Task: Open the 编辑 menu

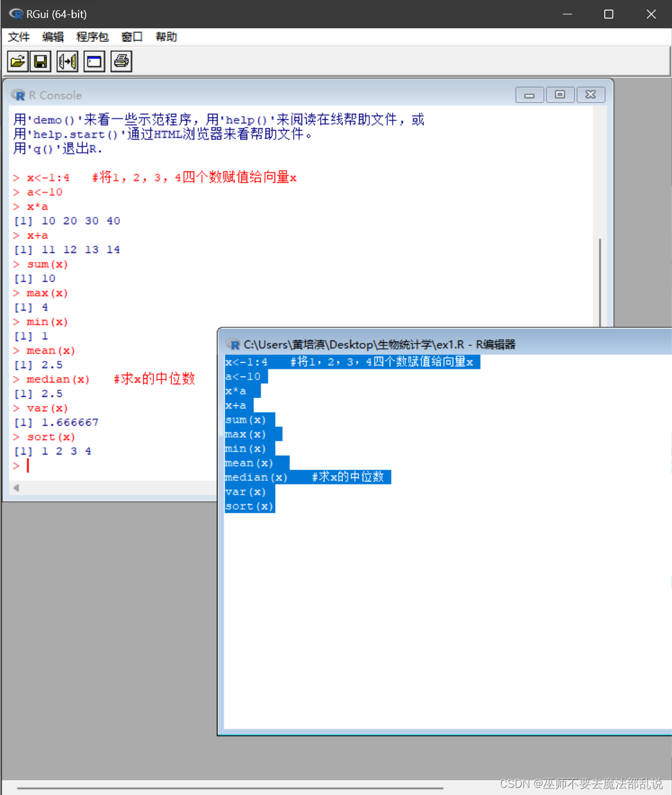Action: (53, 37)
